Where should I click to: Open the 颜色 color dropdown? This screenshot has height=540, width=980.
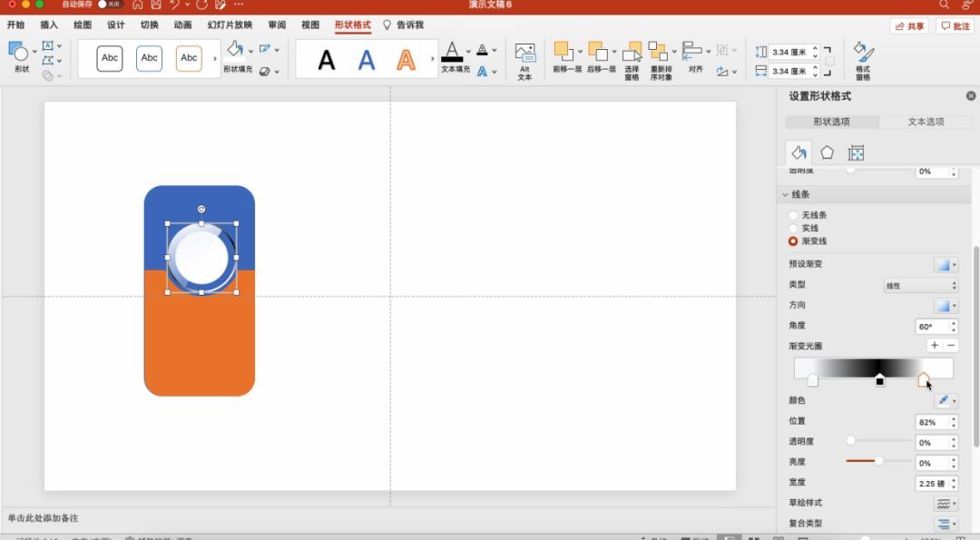(x=946, y=400)
